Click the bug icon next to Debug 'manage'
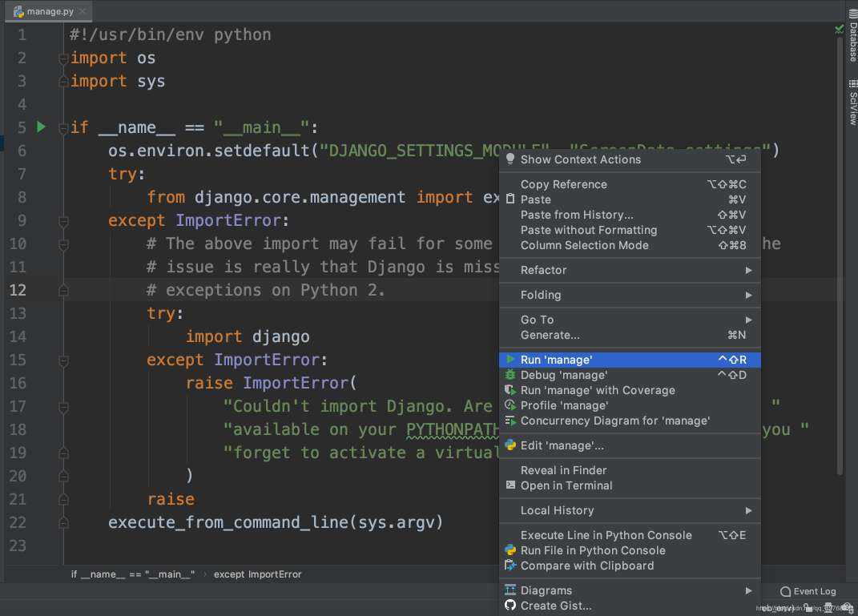The width and height of the screenshot is (858, 616). coord(510,375)
